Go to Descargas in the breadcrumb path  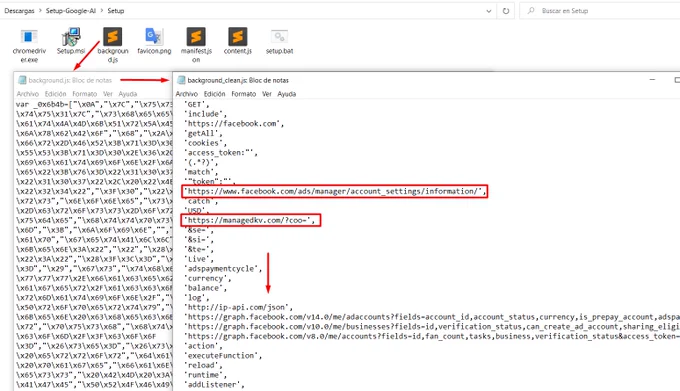pyautogui.click(x=19, y=11)
